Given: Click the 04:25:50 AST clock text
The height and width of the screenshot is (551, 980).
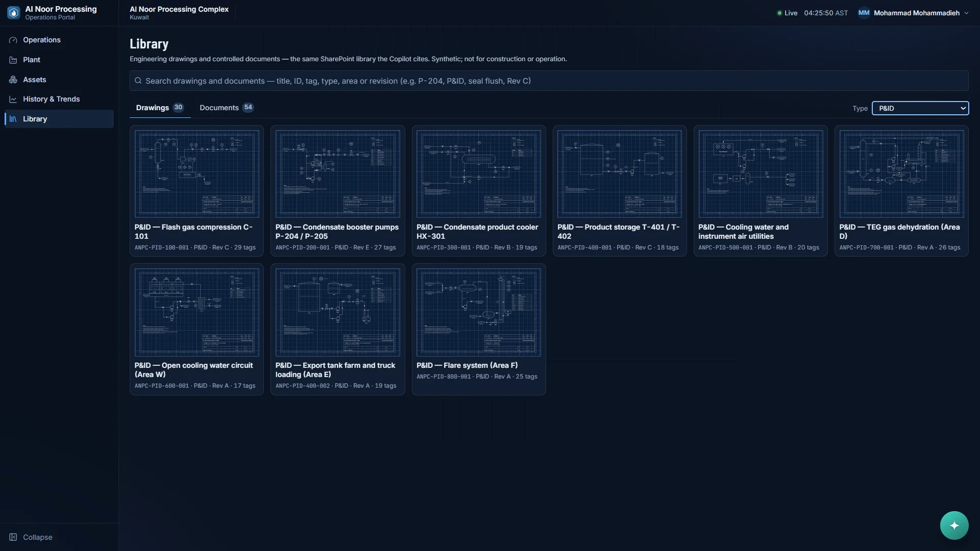Looking at the screenshot, I should (x=825, y=13).
